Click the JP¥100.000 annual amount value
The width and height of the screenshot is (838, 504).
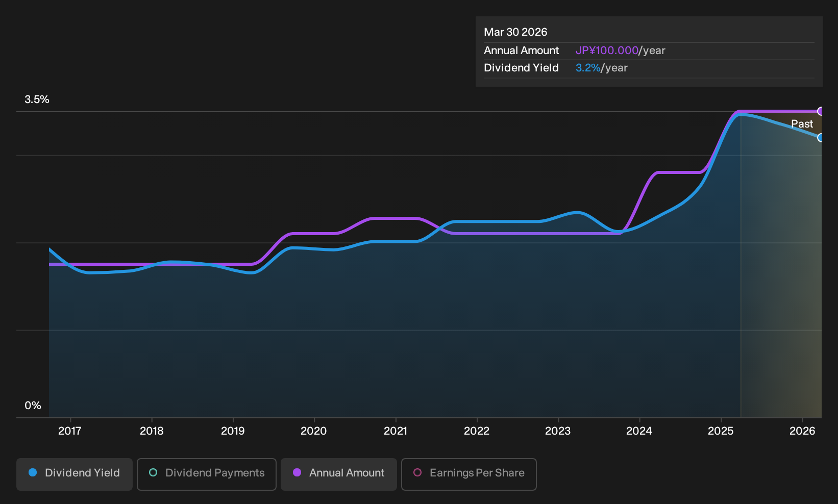coord(607,51)
